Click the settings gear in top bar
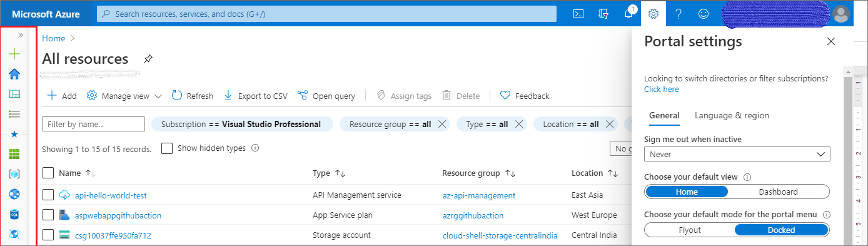Viewport: 868px width, 246px height. [654, 13]
